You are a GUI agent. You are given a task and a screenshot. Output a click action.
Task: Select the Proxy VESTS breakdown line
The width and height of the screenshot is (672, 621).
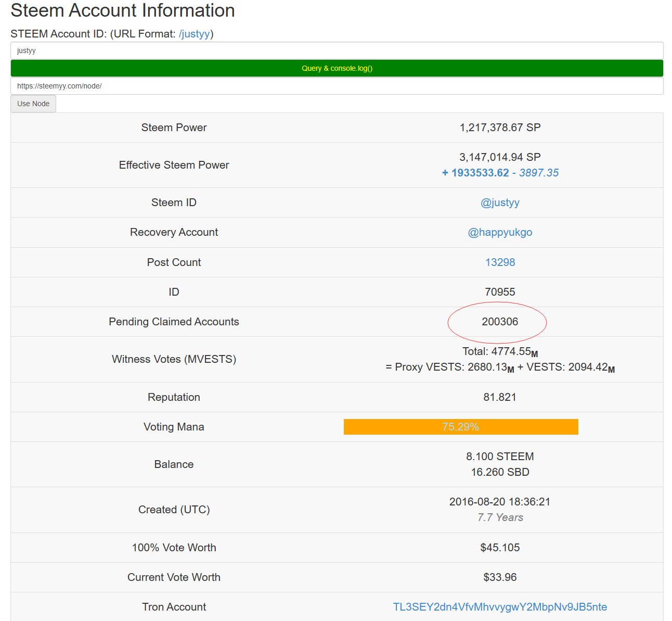pyautogui.click(x=500, y=367)
